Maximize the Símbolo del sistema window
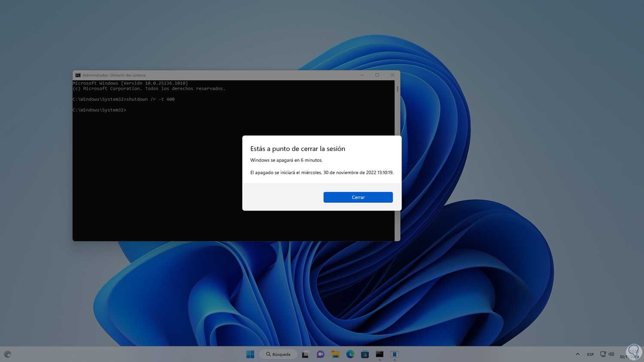This screenshot has height=362, width=644. pyautogui.click(x=377, y=75)
